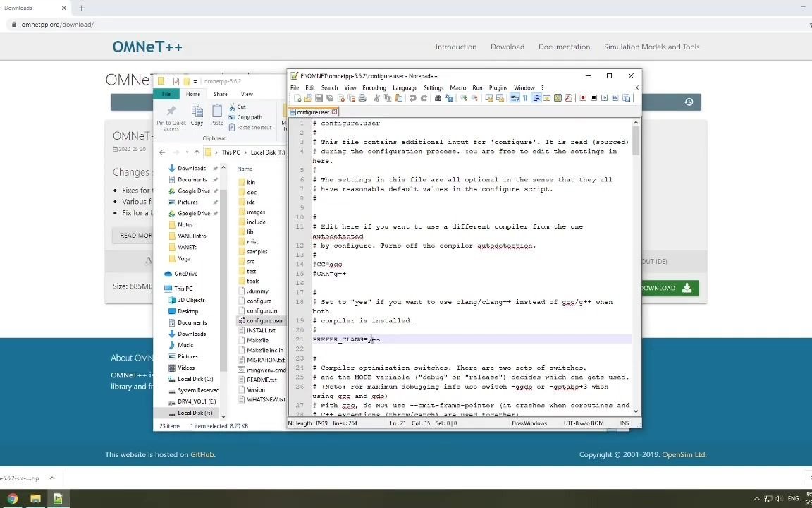
Task: Click the green DOWNLOAD button
Action: tap(658, 288)
